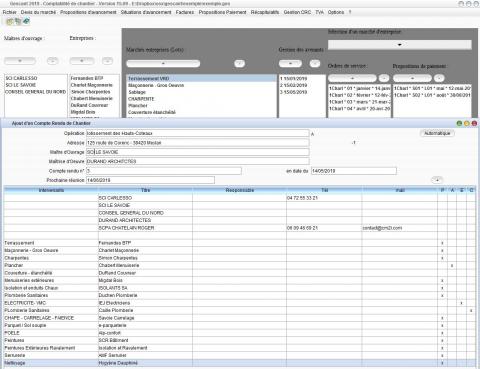This screenshot has height=369, width=480.
Task: Open the Options menu
Action: pos(336,12)
